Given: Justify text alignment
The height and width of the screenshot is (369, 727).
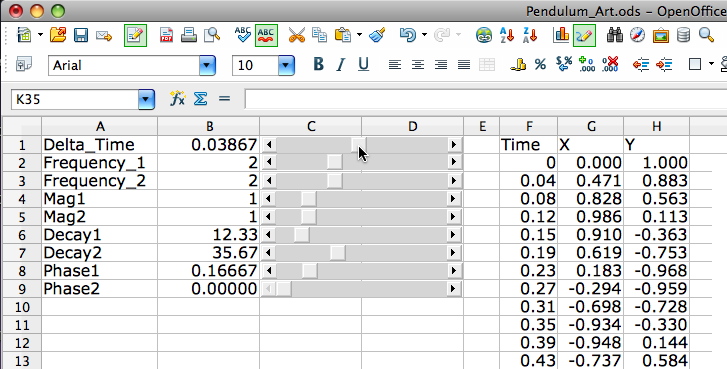Looking at the screenshot, I should click(464, 64).
